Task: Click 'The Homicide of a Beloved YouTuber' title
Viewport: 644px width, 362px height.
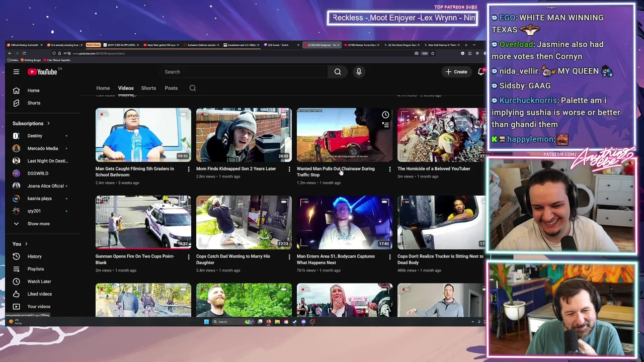Action: 434,169
